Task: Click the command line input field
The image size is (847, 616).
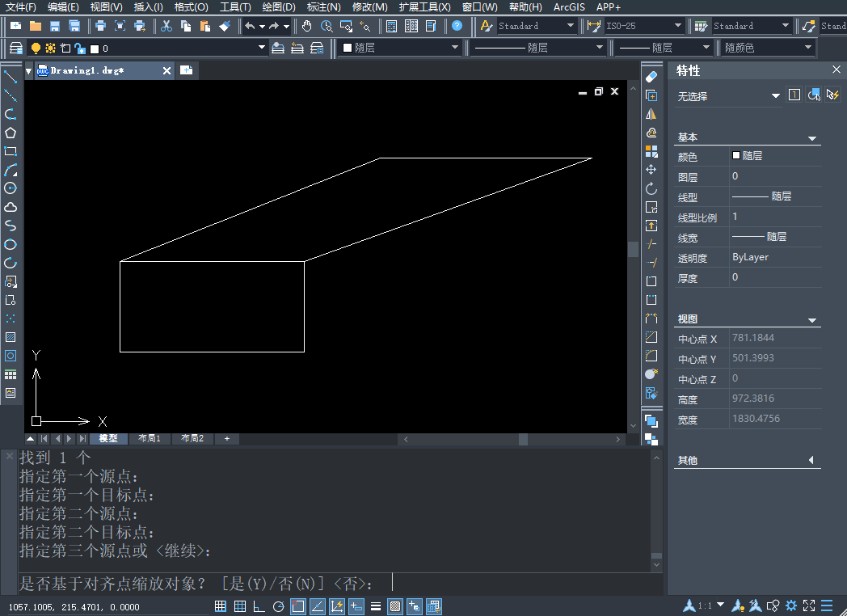Action: [x=340, y=584]
